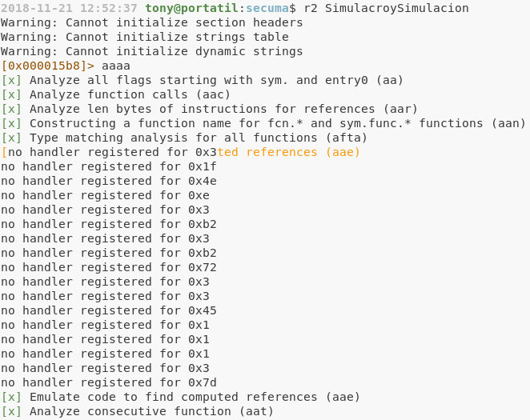The height and width of the screenshot is (420, 530).
Task: Click the tony@portatil username in prompt
Action: pyautogui.click(x=192, y=8)
